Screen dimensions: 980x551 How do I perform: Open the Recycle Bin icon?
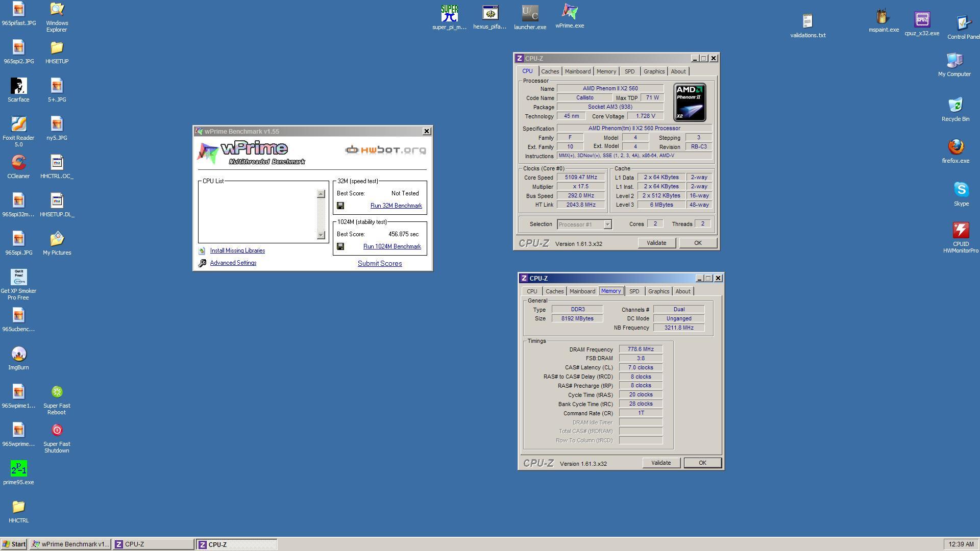coord(955,109)
